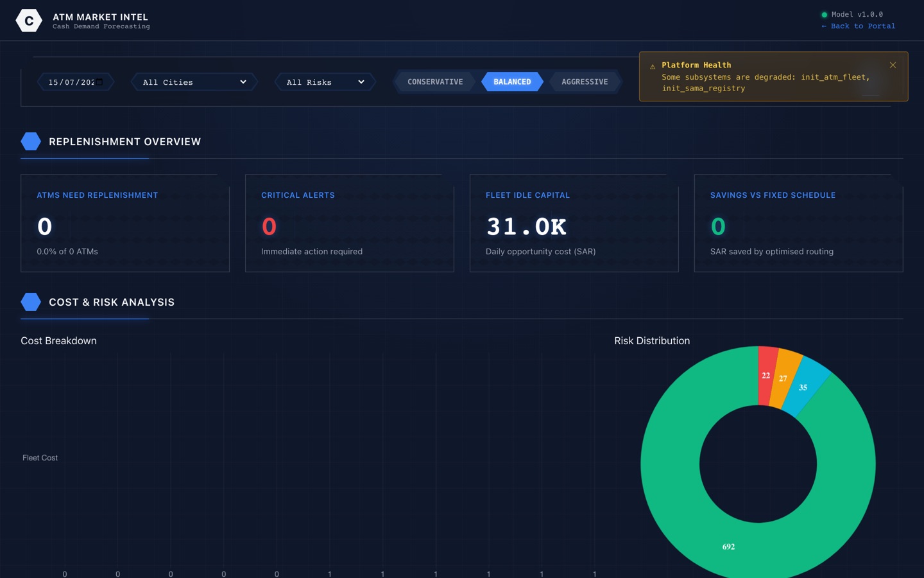
Task: Click the Savings vs Fixed Schedule card title
Action: pyautogui.click(x=773, y=195)
